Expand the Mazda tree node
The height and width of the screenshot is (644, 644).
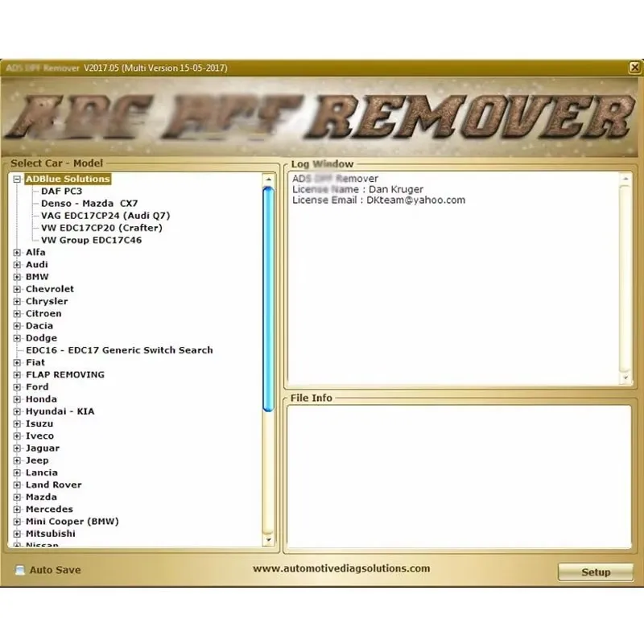17,497
